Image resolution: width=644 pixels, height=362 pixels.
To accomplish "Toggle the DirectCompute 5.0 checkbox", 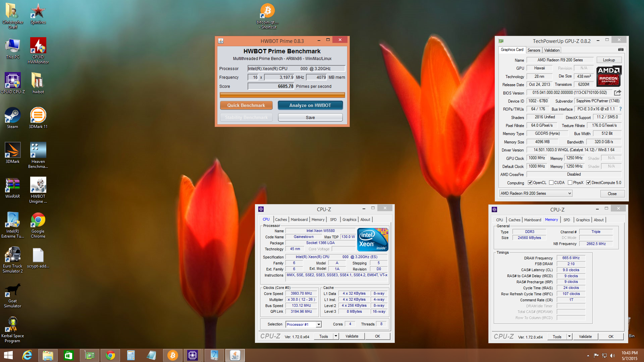I will pos(588,183).
